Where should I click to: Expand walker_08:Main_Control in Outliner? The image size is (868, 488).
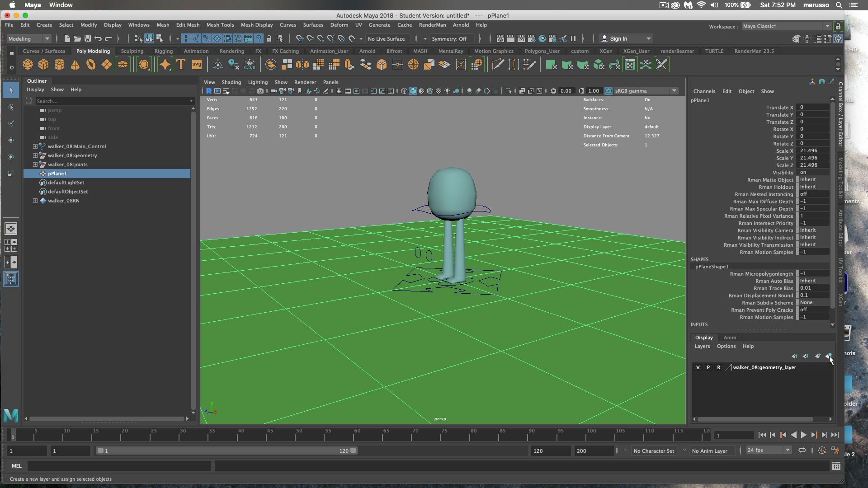35,146
